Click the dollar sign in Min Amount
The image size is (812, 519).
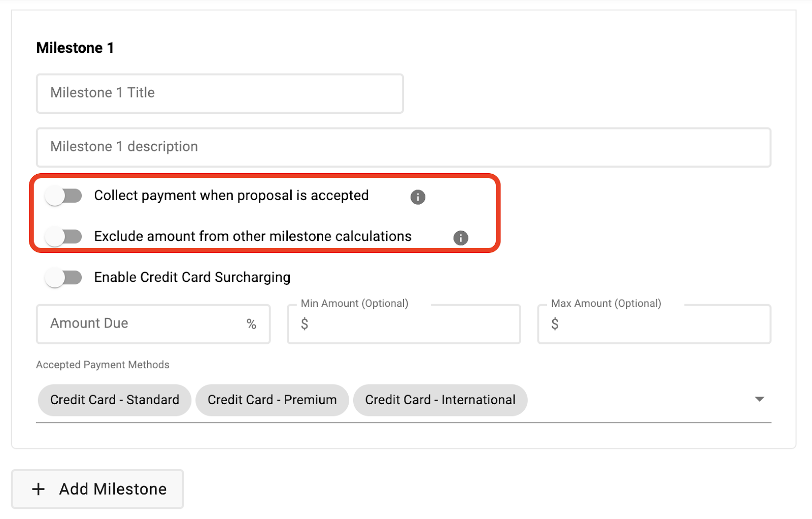point(304,324)
